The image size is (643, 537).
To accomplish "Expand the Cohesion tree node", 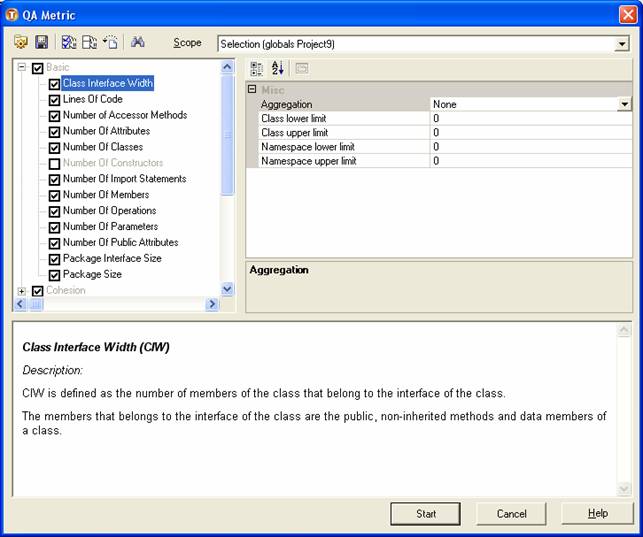I will 22,291.
